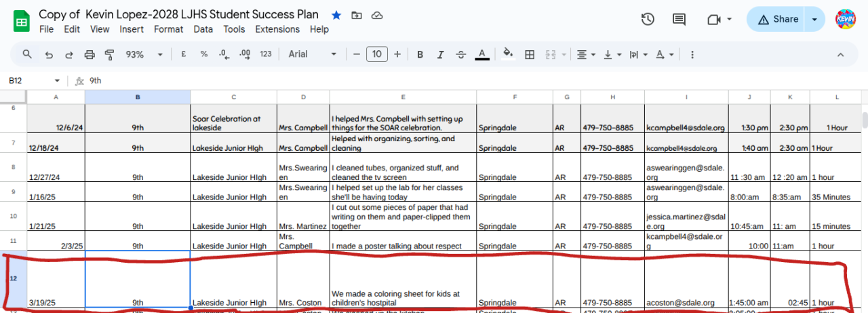Decrease font size minus button

[357, 54]
